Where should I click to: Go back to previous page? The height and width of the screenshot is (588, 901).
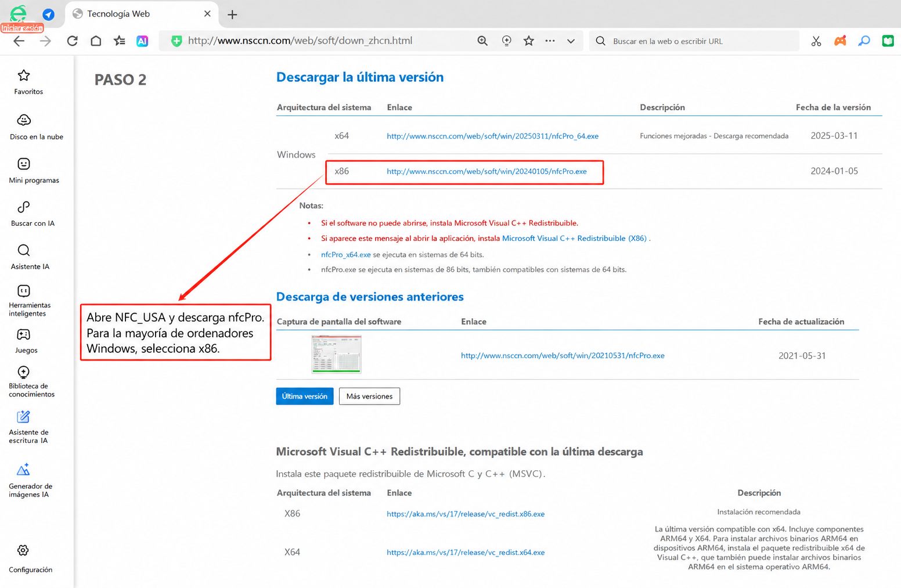(19, 41)
